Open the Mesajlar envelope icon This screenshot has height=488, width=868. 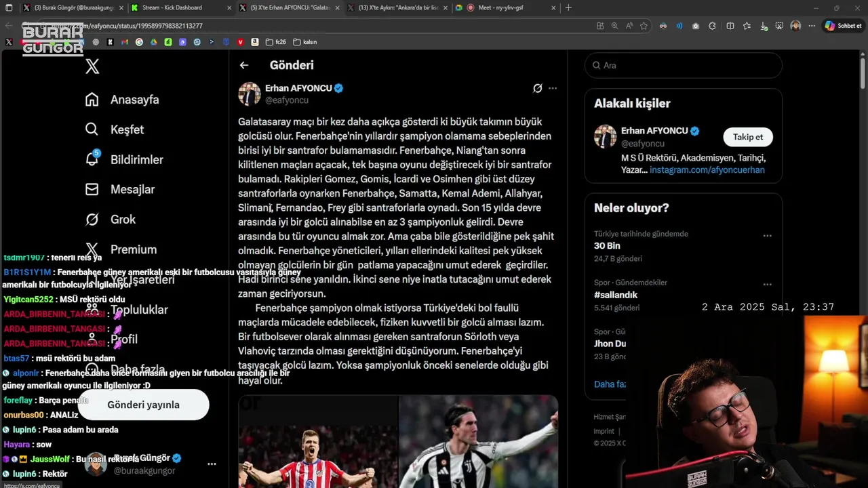point(92,189)
